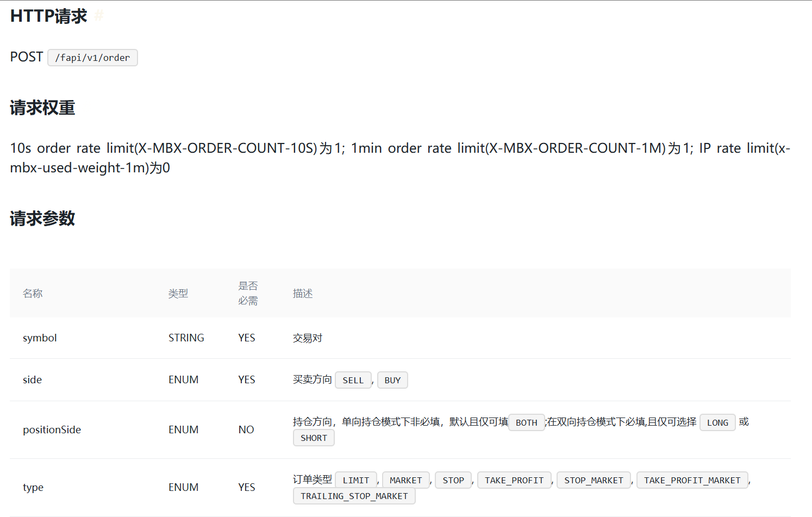Click the BUY value badge
812x517 pixels.
tap(392, 379)
